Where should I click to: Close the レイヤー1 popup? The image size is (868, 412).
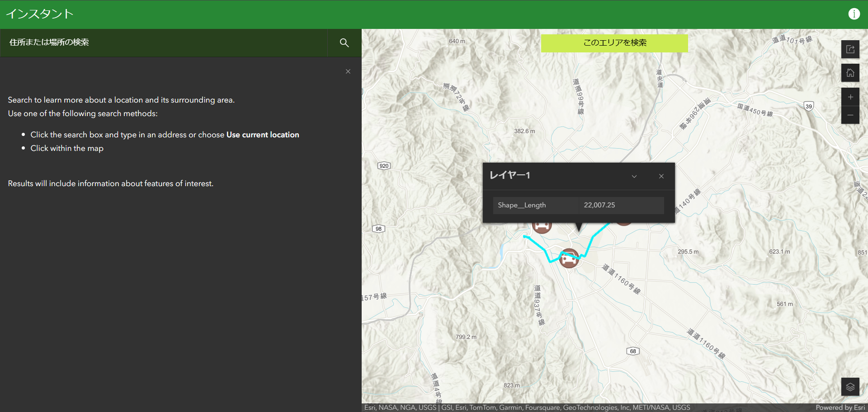[661, 176]
